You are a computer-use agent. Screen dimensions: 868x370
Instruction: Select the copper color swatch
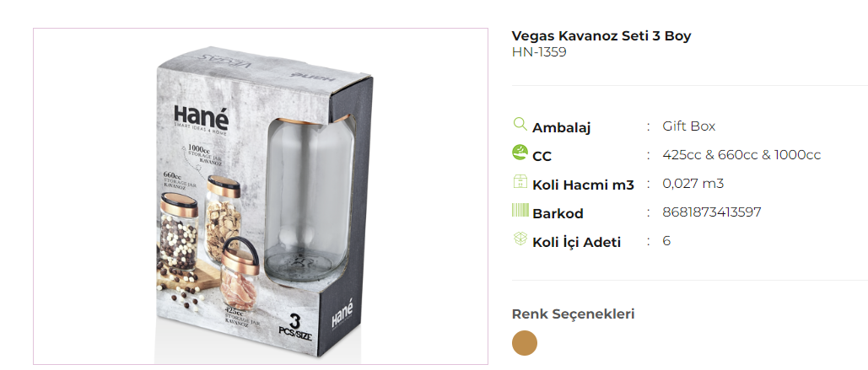(x=525, y=343)
